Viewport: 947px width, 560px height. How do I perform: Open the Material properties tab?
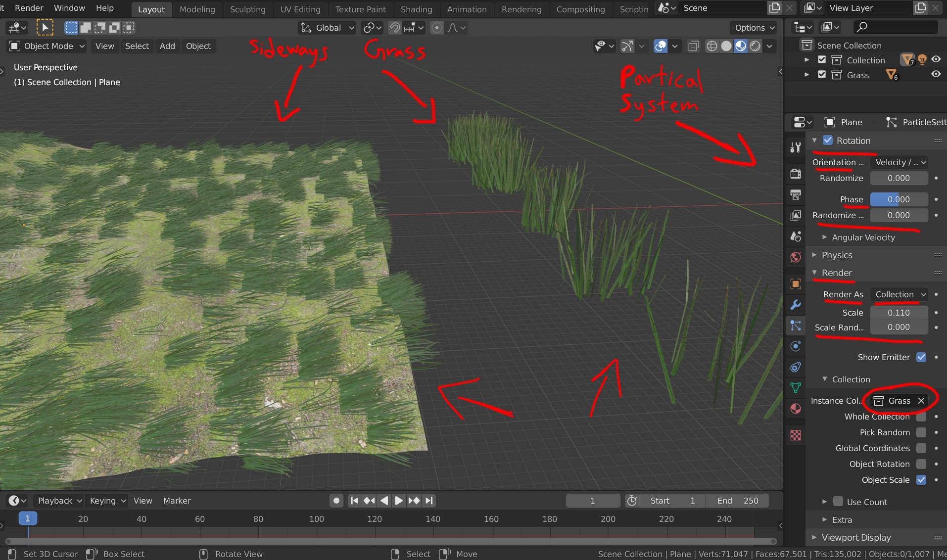point(796,409)
